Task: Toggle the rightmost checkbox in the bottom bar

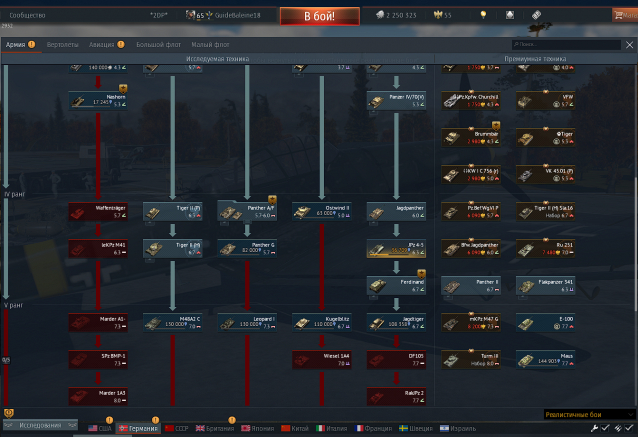Action: point(629,428)
